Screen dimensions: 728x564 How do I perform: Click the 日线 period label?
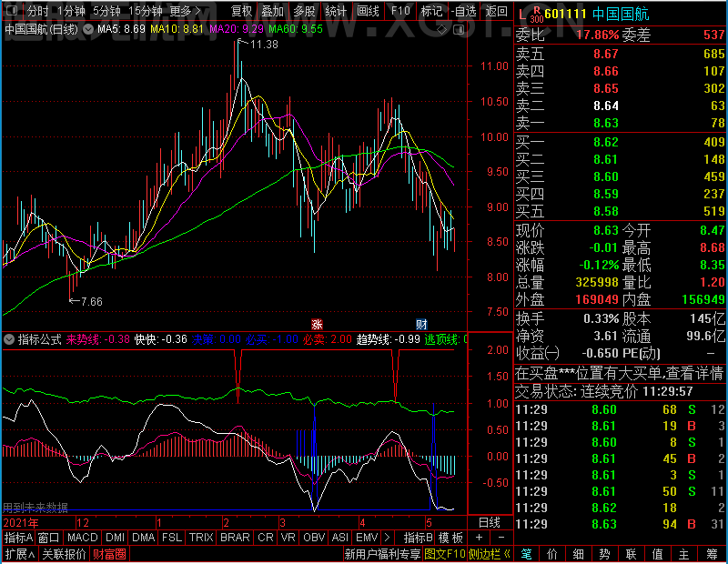pos(490,523)
